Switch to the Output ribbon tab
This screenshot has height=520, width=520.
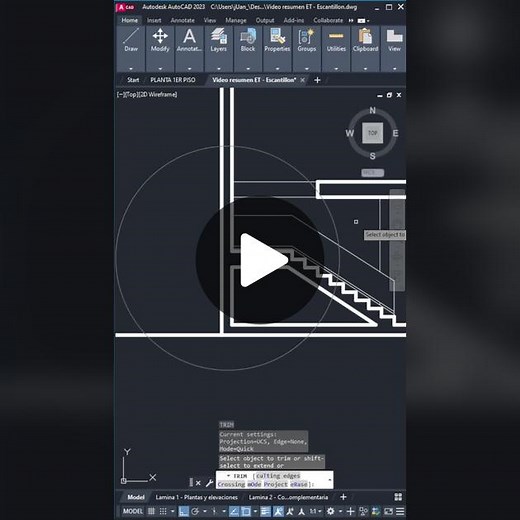point(265,20)
